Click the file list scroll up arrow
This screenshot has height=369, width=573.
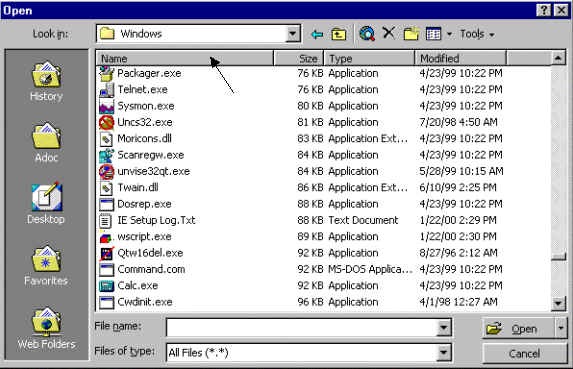click(558, 58)
